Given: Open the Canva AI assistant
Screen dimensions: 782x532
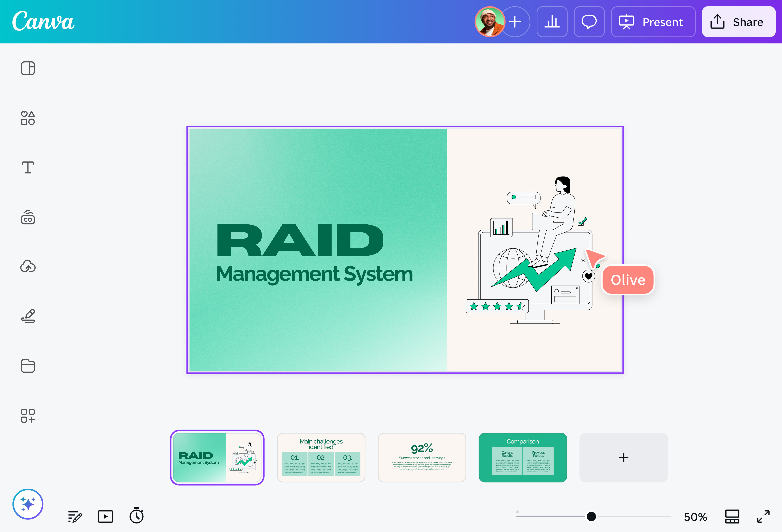Looking at the screenshot, I should 28,504.
